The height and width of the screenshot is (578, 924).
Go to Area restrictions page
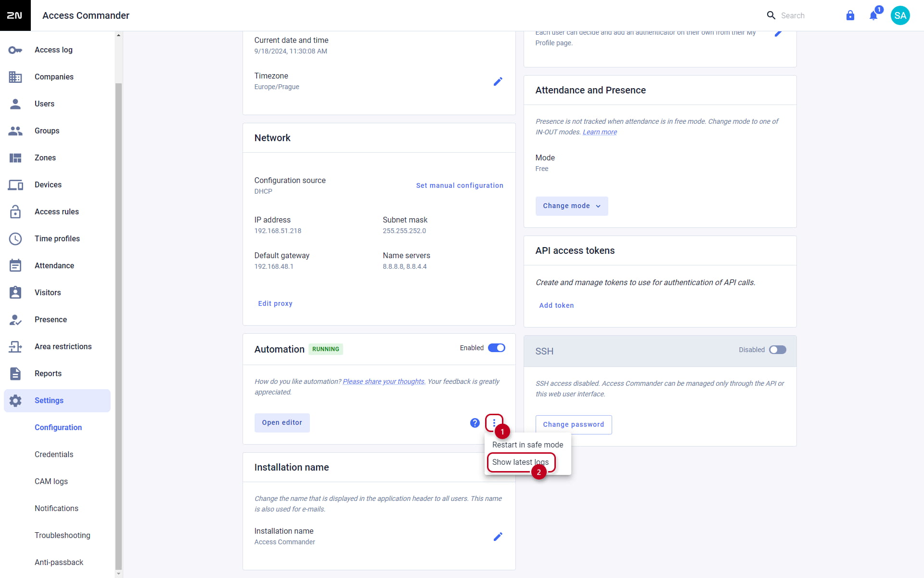click(63, 347)
